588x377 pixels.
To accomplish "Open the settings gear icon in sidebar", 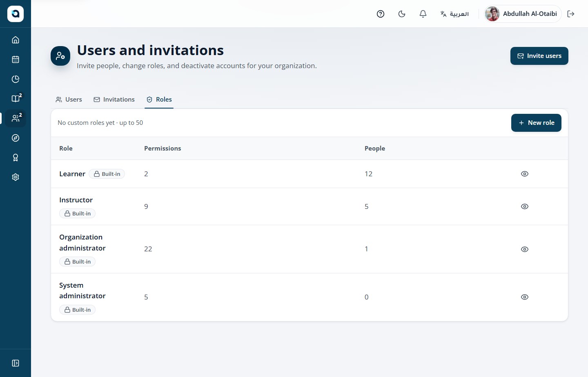I will [16, 177].
